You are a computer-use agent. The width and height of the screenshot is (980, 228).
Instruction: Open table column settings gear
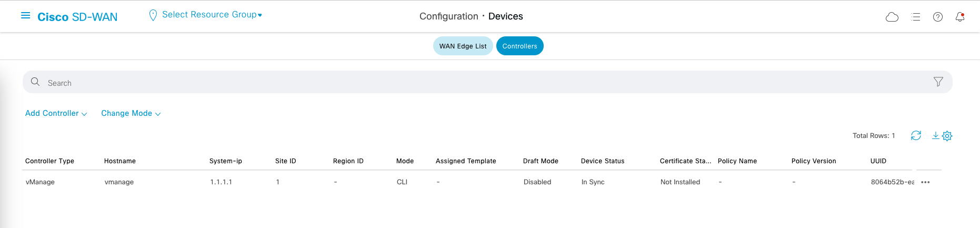click(947, 136)
